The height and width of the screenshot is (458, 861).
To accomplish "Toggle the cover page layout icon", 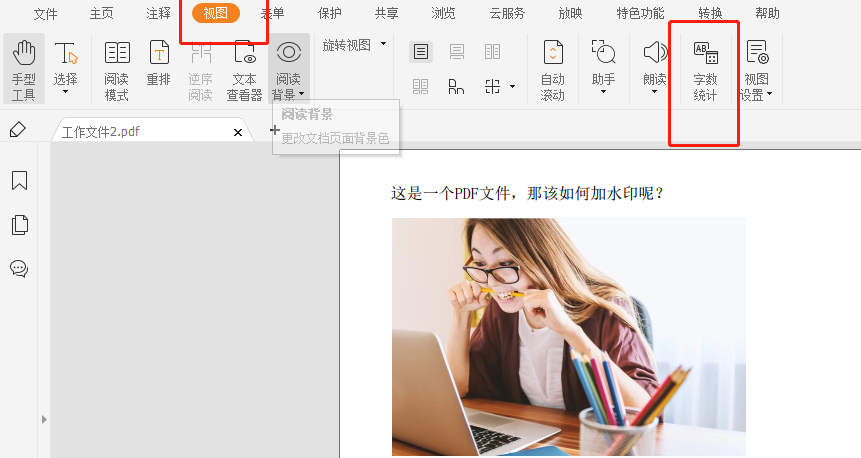I will (456, 86).
